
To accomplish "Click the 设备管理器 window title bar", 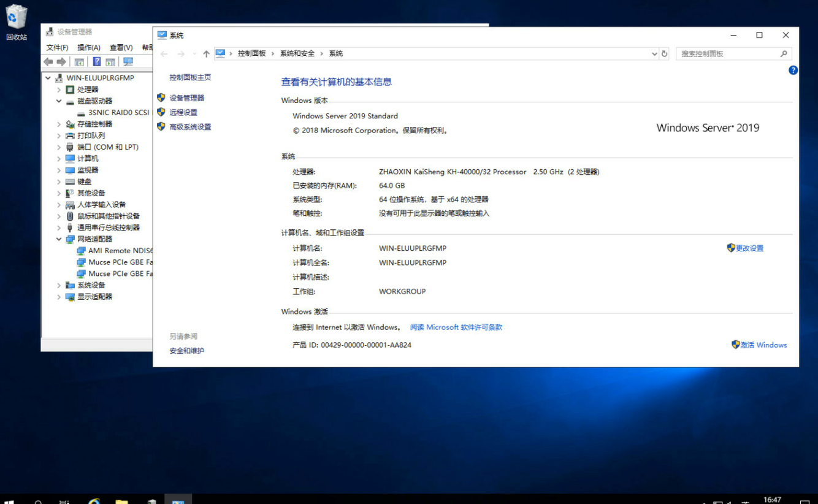I will (x=97, y=32).
